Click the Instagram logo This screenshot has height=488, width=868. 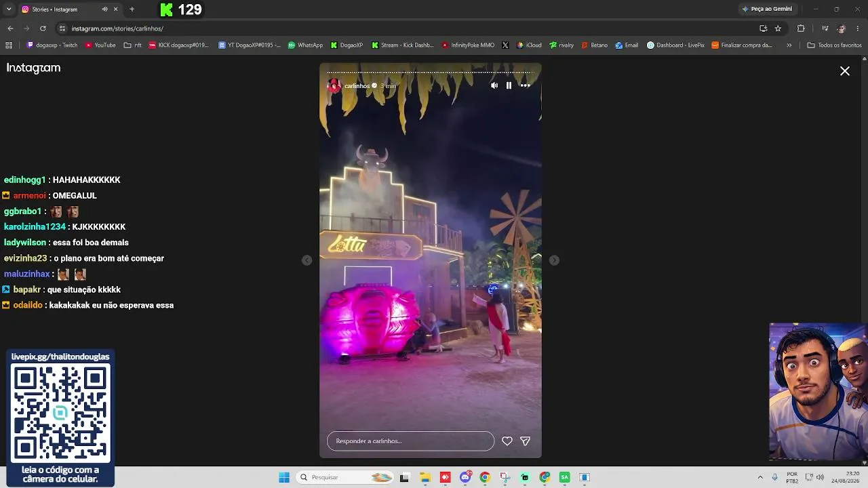pos(33,68)
